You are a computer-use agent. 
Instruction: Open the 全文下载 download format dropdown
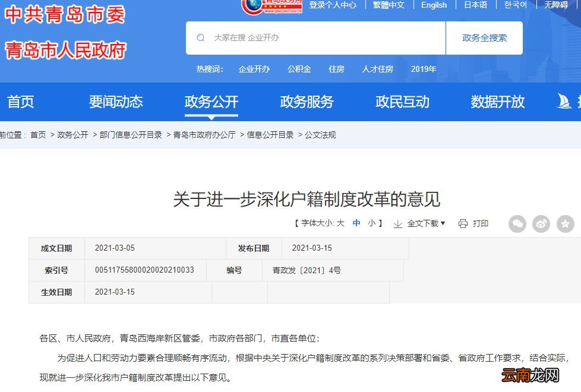pos(425,224)
